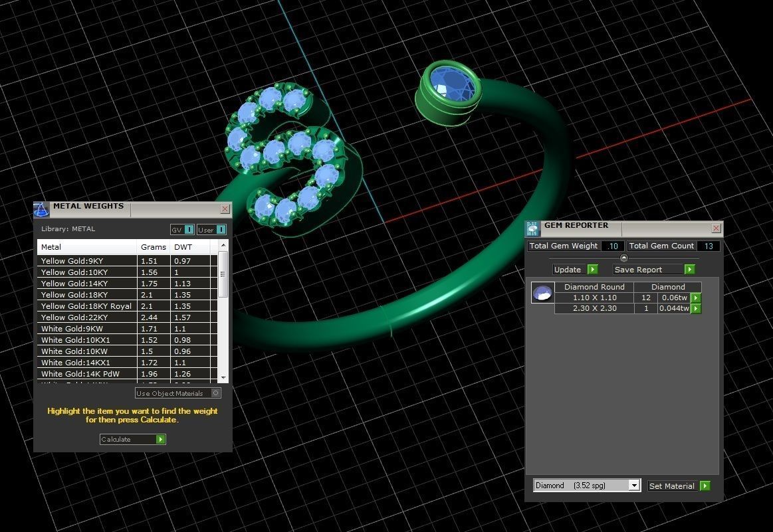Viewport: 773px width, 532px height.
Task: Click the Metal column header
Action: [87, 247]
